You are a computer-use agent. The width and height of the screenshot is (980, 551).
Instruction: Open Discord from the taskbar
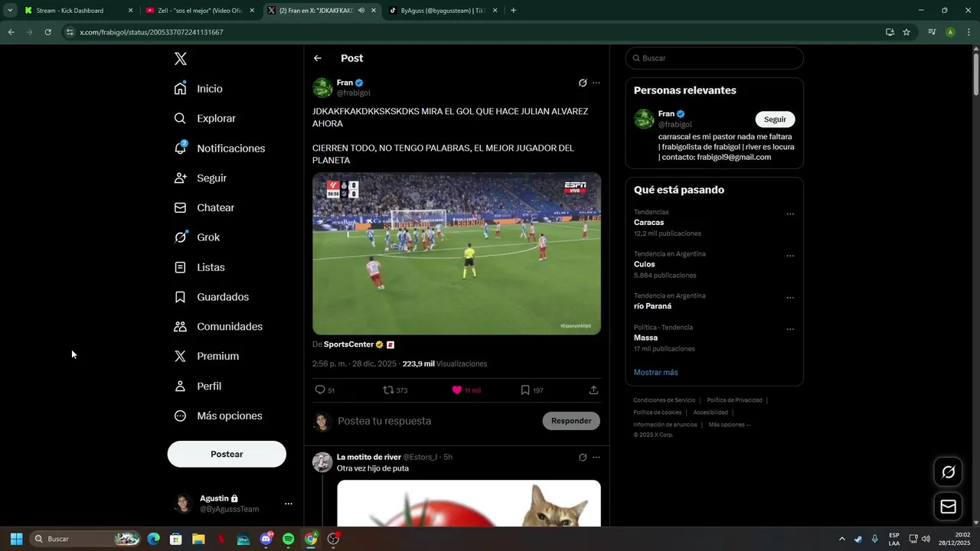[x=266, y=539]
